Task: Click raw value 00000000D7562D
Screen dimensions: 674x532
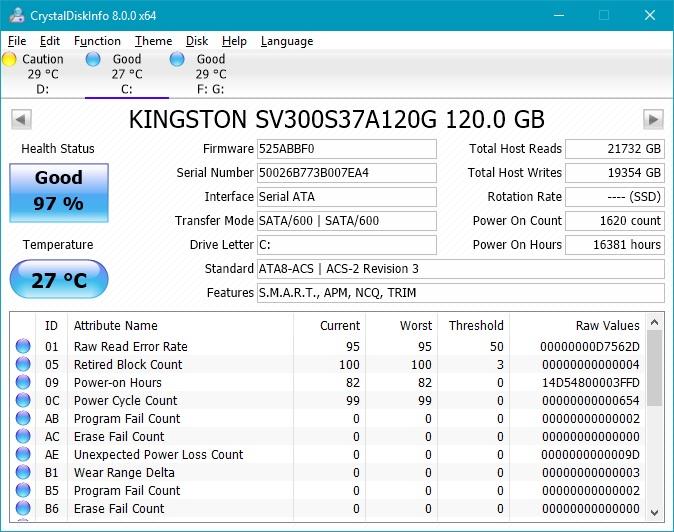Action: click(590, 346)
